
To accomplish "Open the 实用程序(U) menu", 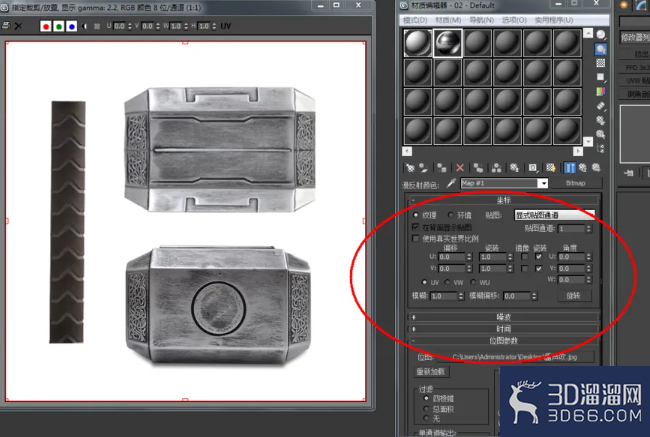I will click(554, 20).
